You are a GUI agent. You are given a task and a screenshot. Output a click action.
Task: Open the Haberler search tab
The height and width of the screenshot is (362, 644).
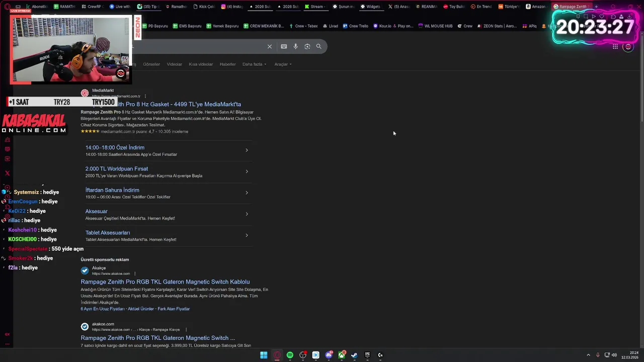pos(227,64)
